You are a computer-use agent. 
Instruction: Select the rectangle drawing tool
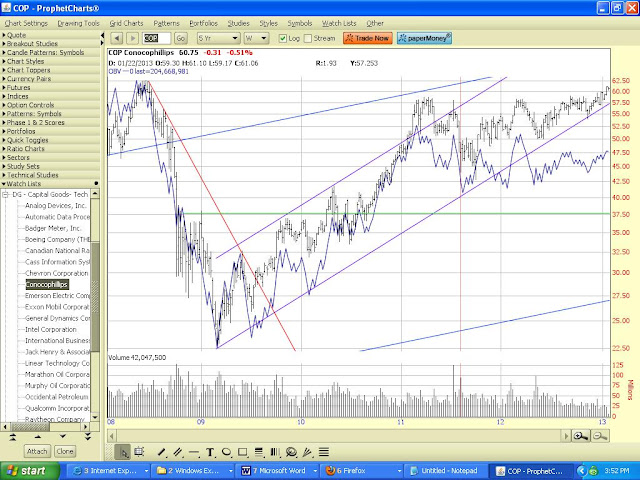[242, 452]
